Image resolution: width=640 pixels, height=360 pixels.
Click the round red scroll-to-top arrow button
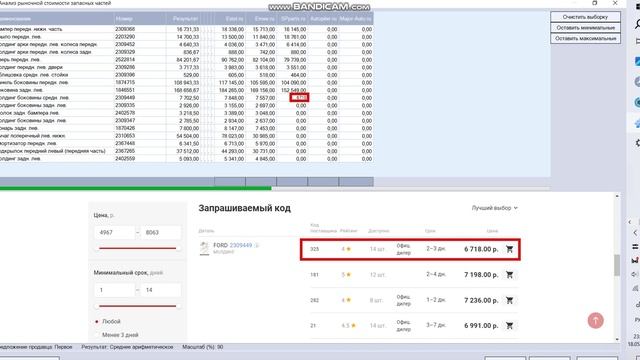596,320
